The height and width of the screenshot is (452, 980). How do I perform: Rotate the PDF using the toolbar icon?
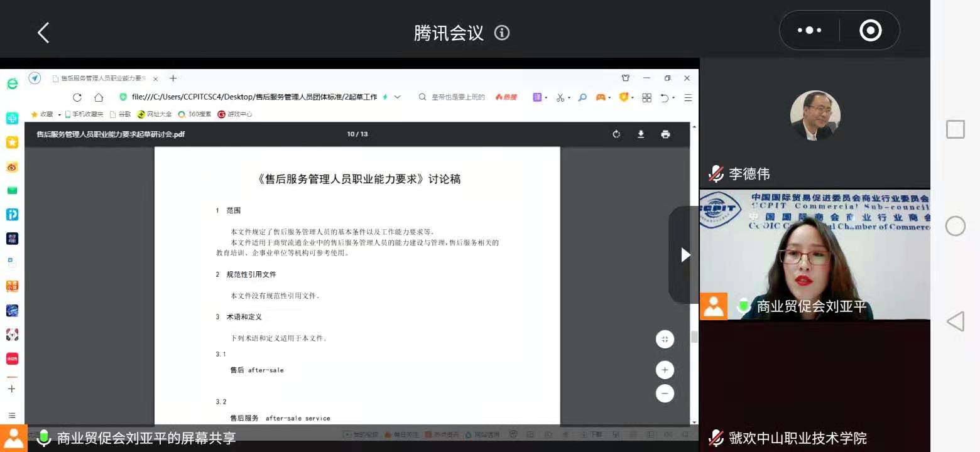(616, 134)
